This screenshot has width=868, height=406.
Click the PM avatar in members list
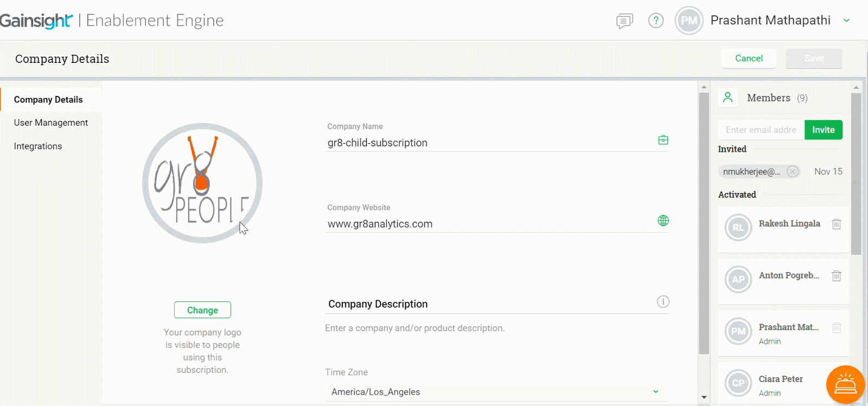point(738,331)
